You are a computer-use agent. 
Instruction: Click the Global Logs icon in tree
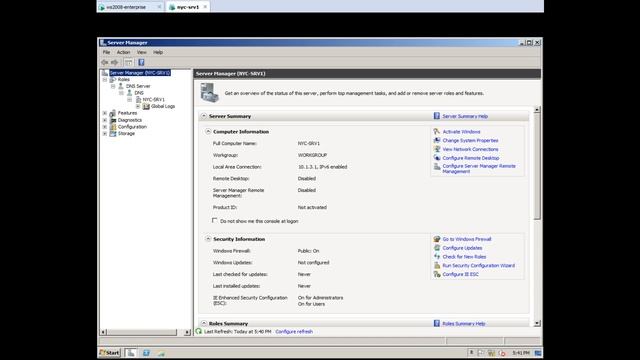point(146,106)
